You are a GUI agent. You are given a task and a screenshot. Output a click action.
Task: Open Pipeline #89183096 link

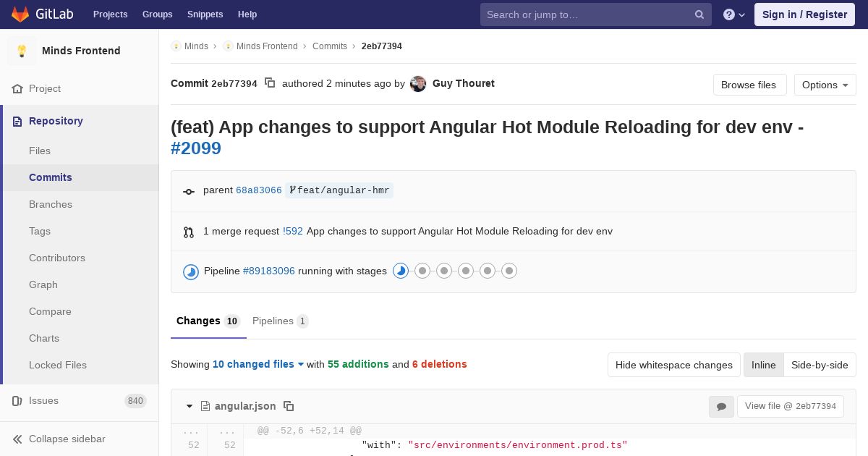click(269, 271)
